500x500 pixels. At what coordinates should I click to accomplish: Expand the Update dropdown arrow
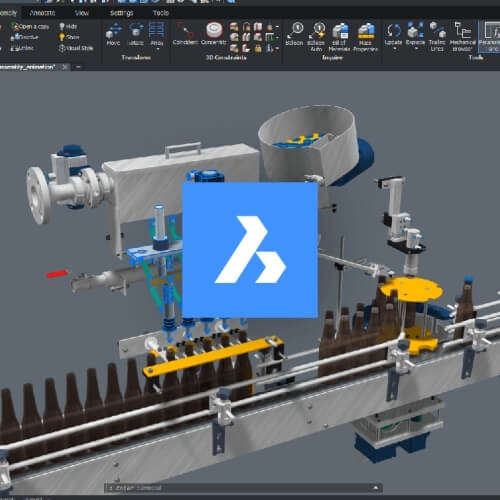coord(395,49)
